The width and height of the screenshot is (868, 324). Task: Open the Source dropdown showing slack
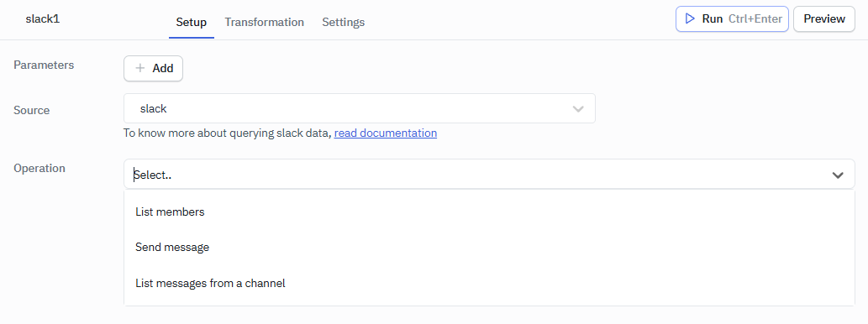click(360, 108)
